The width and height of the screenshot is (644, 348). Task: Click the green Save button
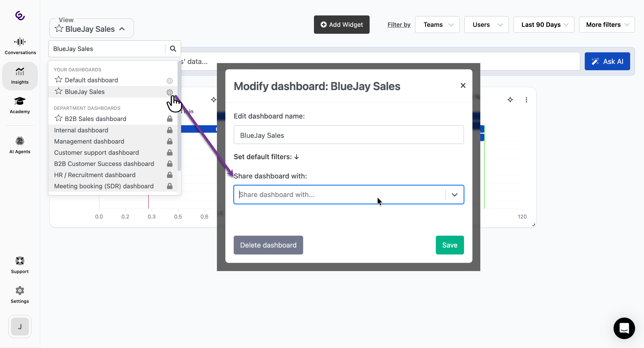pyautogui.click(x=449, y=245)
